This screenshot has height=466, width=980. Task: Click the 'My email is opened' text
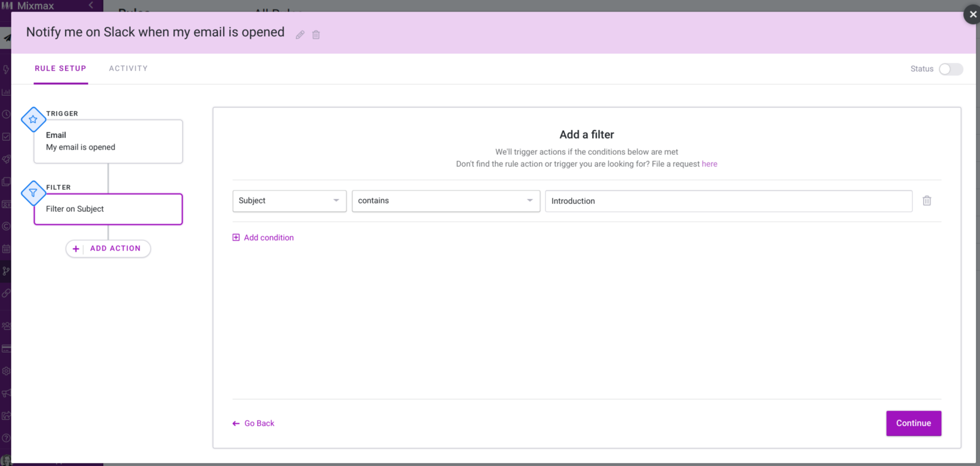[81, 147]
